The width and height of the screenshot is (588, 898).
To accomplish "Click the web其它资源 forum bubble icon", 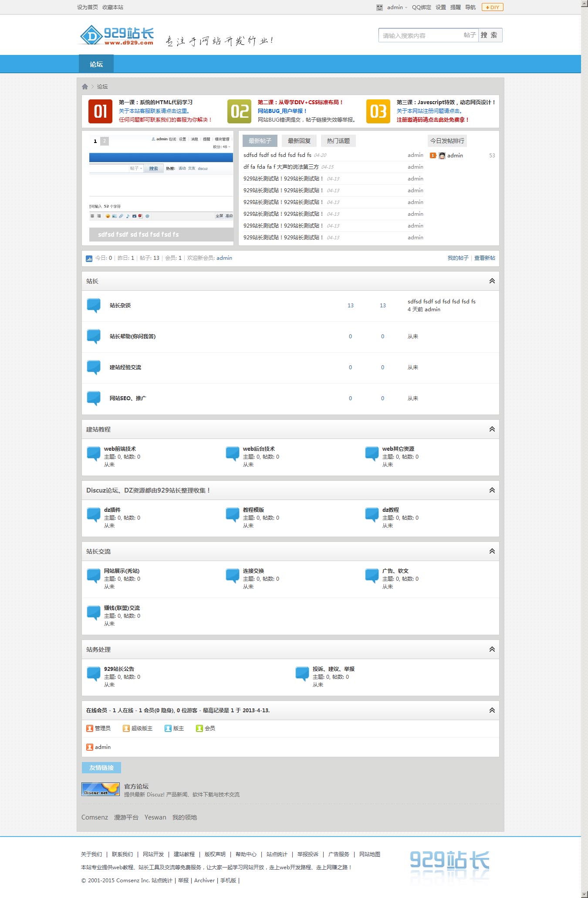I will pos(372,454).
